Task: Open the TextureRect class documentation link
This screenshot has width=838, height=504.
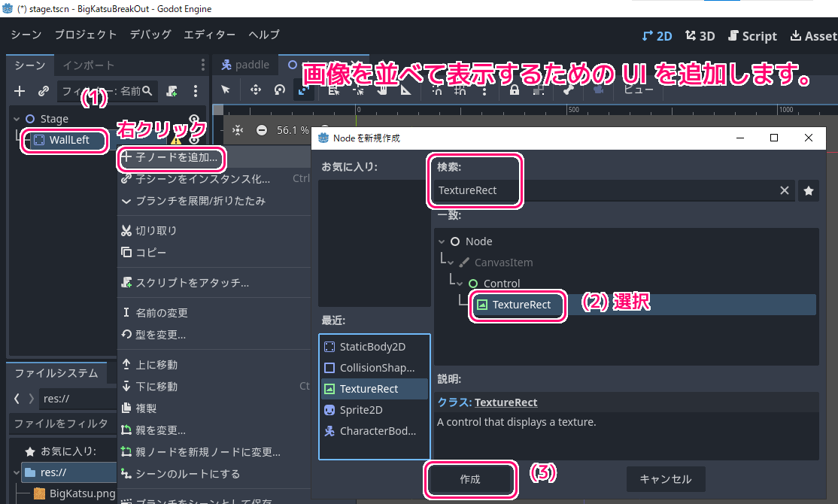Action: click(506, 402)
